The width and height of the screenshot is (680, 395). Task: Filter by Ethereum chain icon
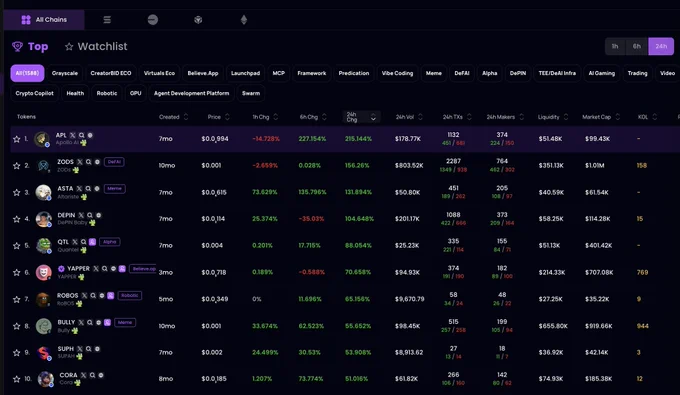tap(244, 20)
